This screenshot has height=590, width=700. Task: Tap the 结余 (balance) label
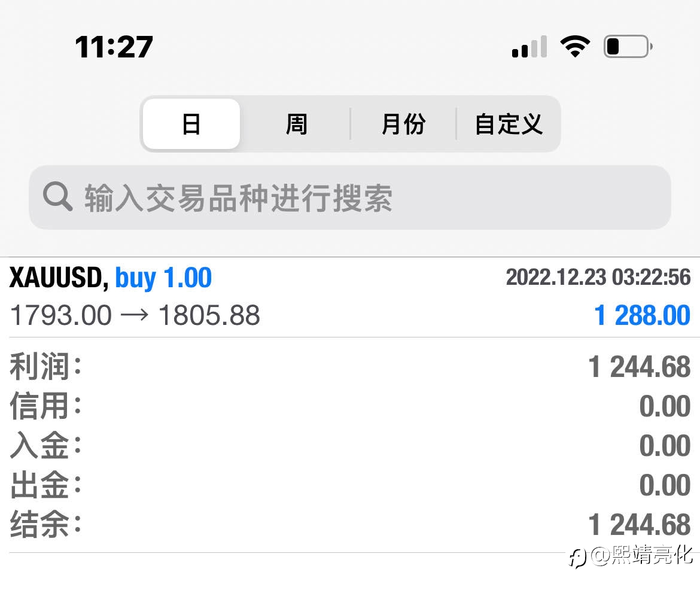(x=46, y=524)
